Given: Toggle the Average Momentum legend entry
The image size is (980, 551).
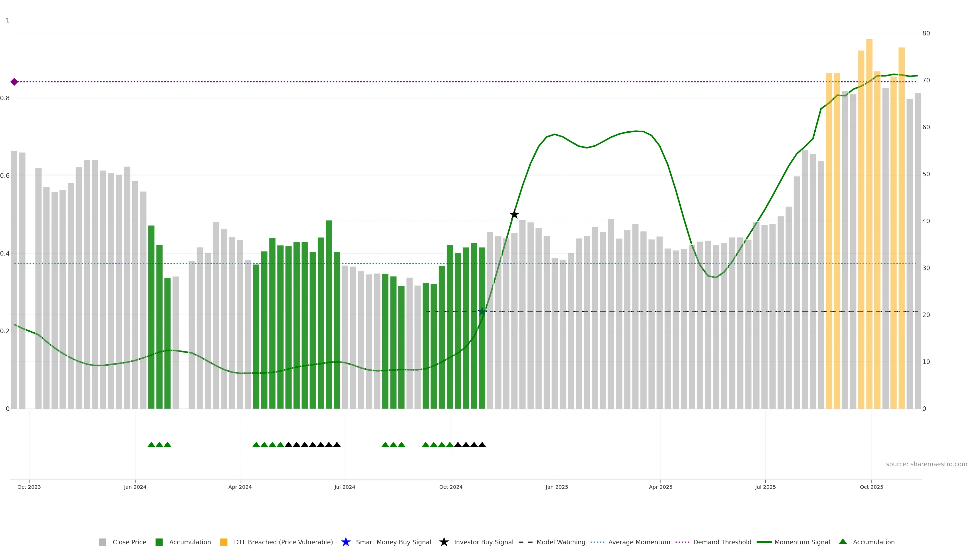Looking at the screenshot, I should click(x=639, y=542).
